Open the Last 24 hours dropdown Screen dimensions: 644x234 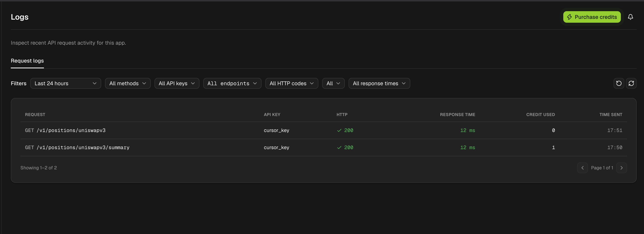coord(66,83)
